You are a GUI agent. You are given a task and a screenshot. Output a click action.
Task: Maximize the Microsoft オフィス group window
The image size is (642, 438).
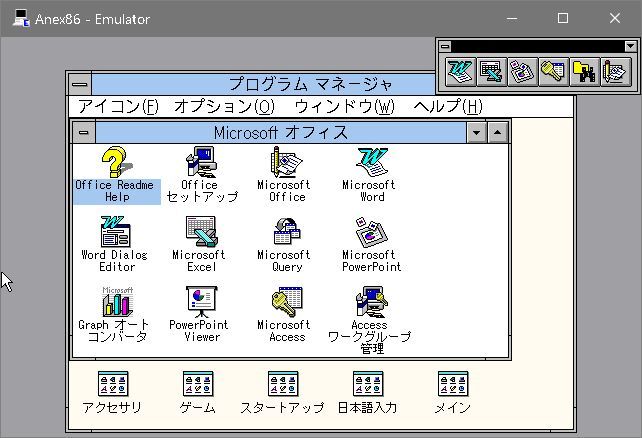(x=497, y=132)
